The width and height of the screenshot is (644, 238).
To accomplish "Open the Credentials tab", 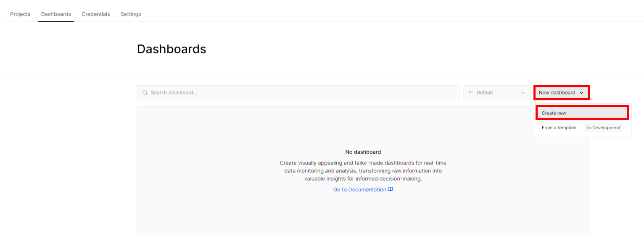I will pyautogui.click(x=96, y=14).
